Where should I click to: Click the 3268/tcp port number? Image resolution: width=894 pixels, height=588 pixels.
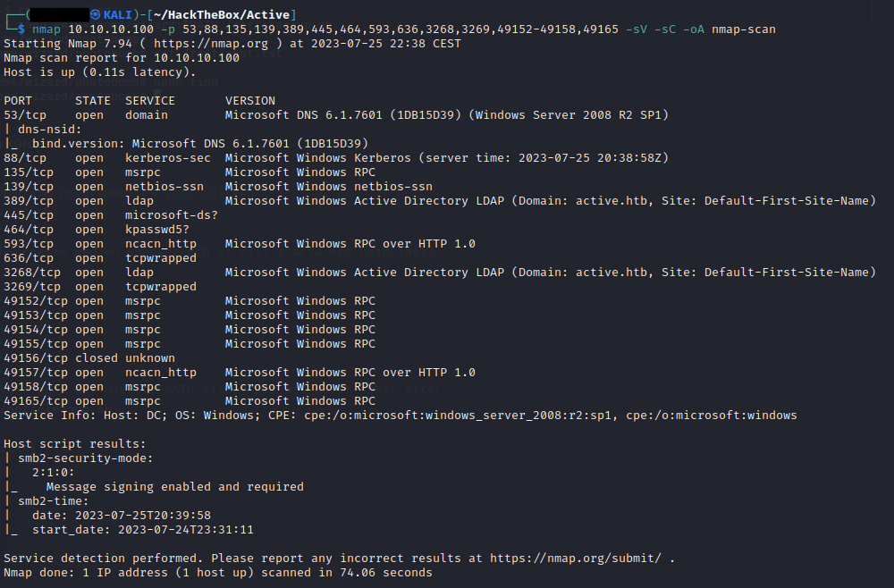pyautogui.click(x=32, y=273)
